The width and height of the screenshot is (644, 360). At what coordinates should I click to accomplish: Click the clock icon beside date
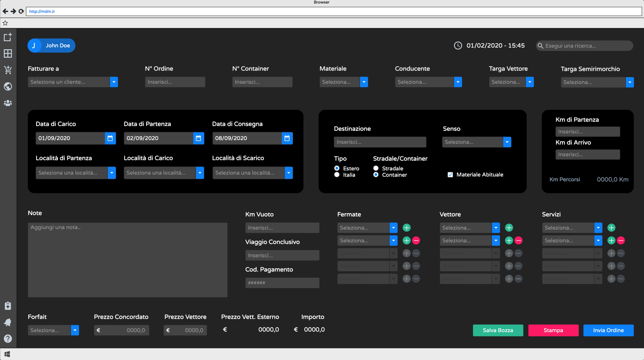coord(458,45)
